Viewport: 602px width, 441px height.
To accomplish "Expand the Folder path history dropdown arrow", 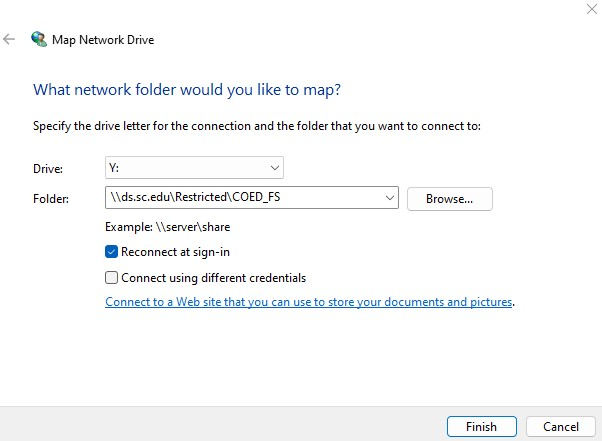I will 390,199.
